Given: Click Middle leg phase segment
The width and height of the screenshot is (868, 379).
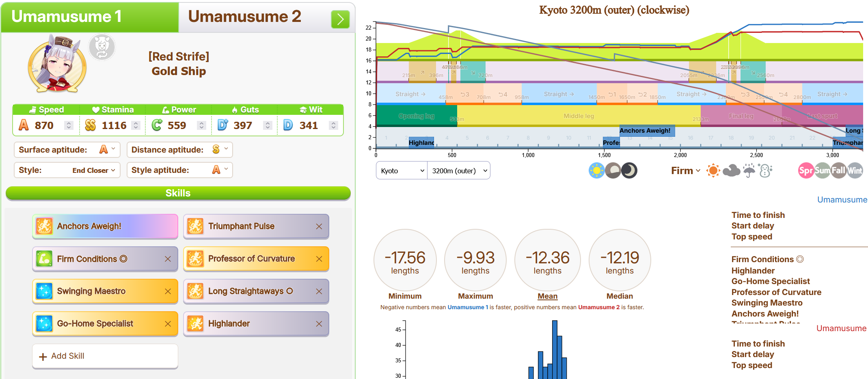Looking at the screenshot, I should coord(579,116).
